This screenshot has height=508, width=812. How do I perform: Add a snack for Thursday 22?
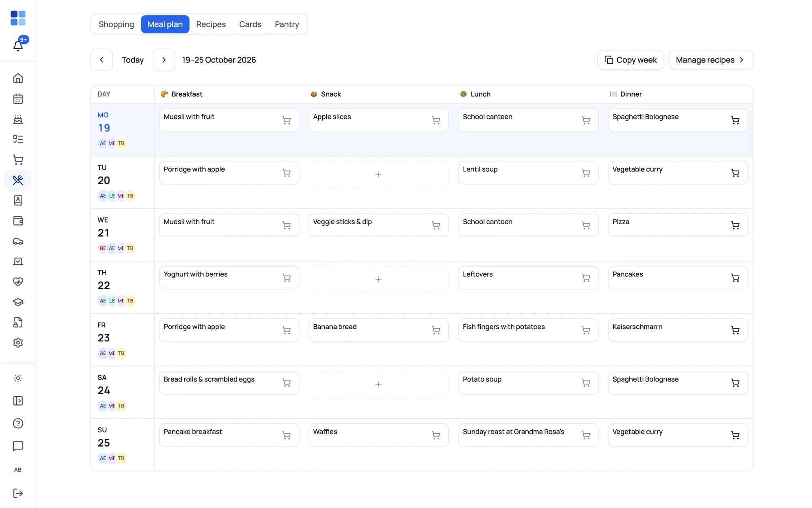[378, 279]
